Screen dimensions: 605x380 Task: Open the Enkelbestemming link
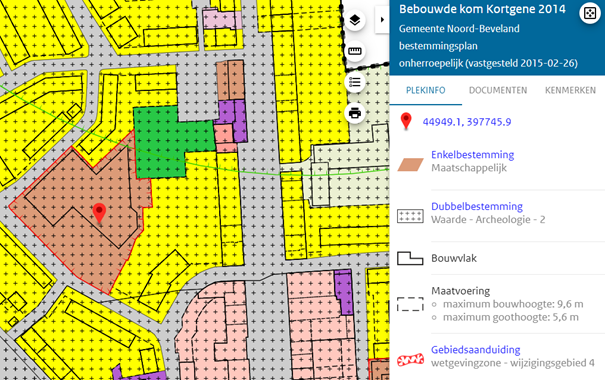tap(472, 155)
